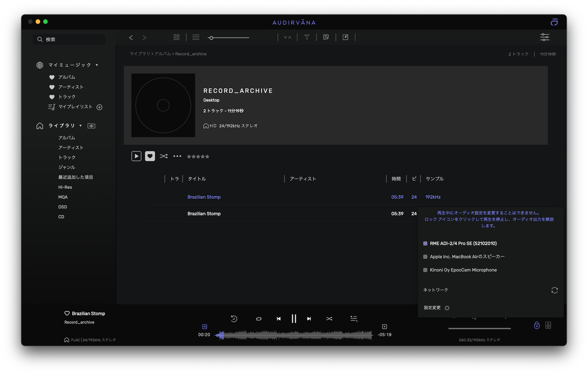Collapse the ライブラリ section arrow
Screen dimensions: 588x374
coord(81,126)
